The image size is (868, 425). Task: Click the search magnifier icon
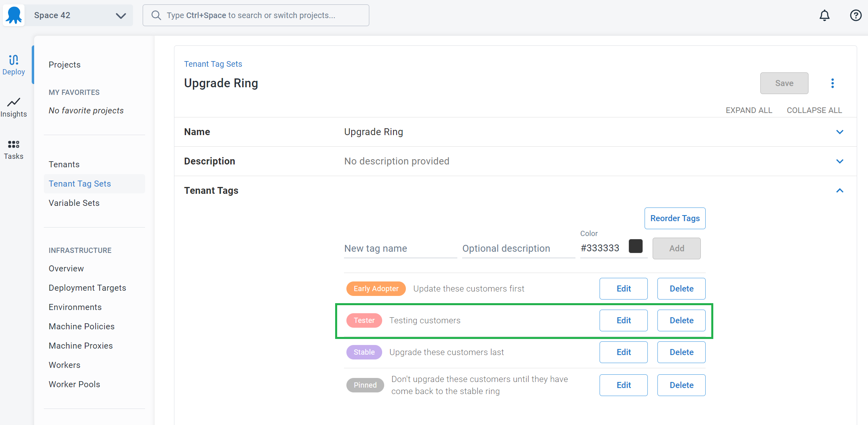click(156, 15)
